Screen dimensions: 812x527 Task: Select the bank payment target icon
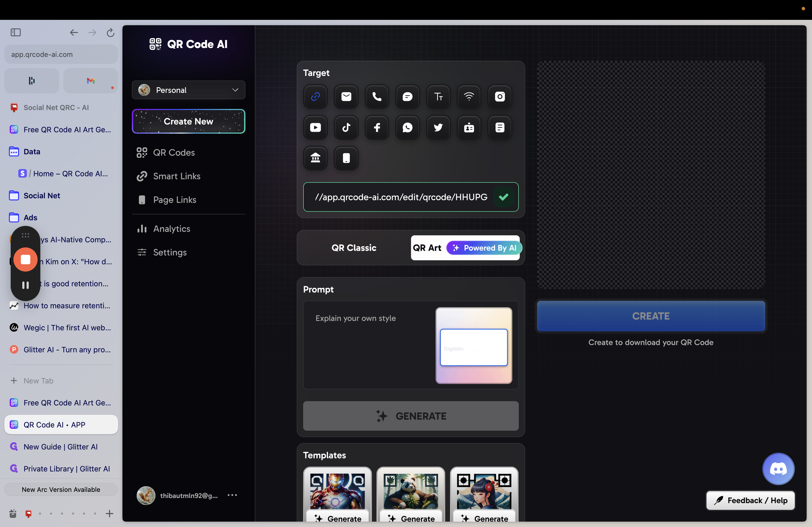(x=315, y=158)
